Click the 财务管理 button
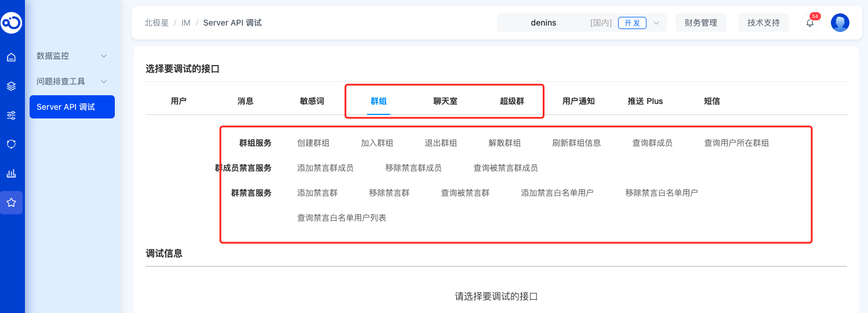 [701, 23]
